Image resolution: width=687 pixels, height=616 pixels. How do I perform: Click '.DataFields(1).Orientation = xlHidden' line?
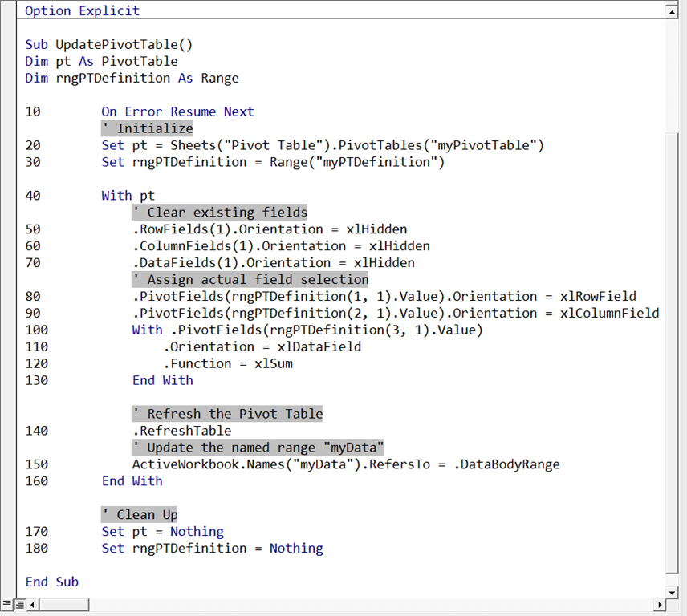tap(274, 263)
